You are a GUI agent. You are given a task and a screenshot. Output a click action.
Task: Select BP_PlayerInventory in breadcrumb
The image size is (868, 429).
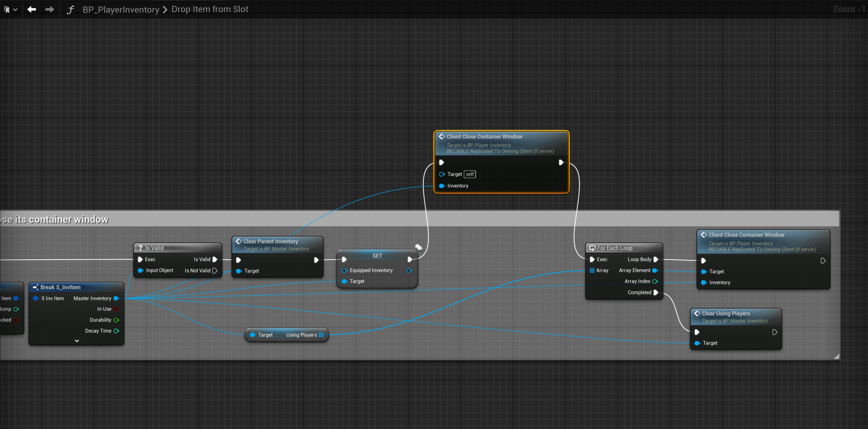pyautogui.click(x=121, y=10)
